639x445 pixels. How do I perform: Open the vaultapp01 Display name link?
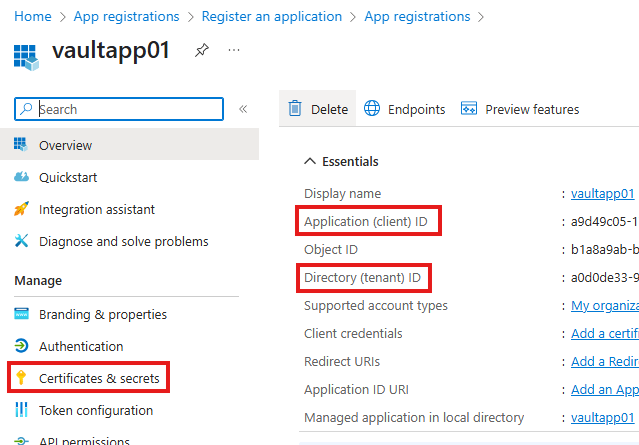point(602,194)
